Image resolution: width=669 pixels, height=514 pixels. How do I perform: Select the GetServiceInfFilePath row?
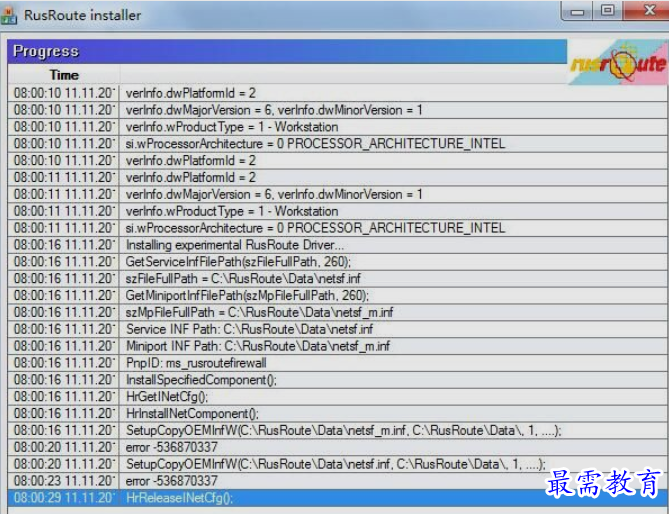337,262
